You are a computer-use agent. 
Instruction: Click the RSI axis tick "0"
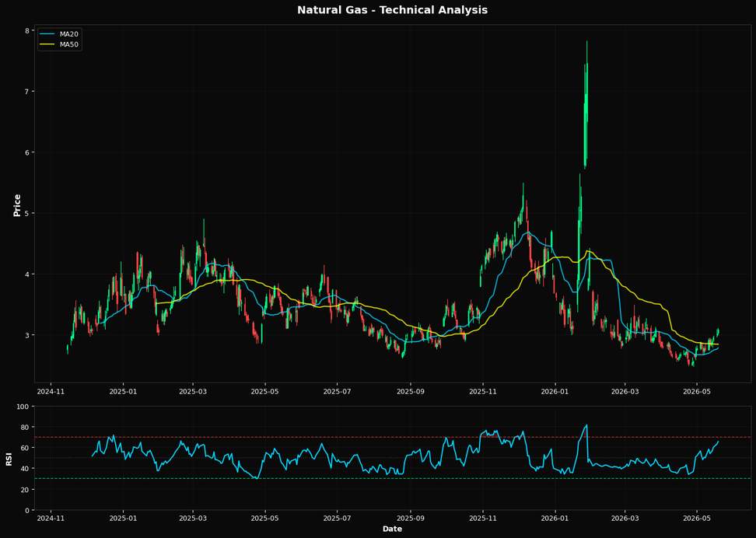tap(29, 510)
